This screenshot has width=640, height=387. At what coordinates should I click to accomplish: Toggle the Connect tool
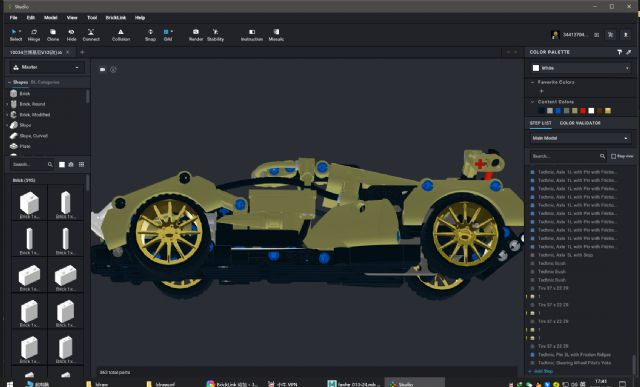(x=91, y=35)
